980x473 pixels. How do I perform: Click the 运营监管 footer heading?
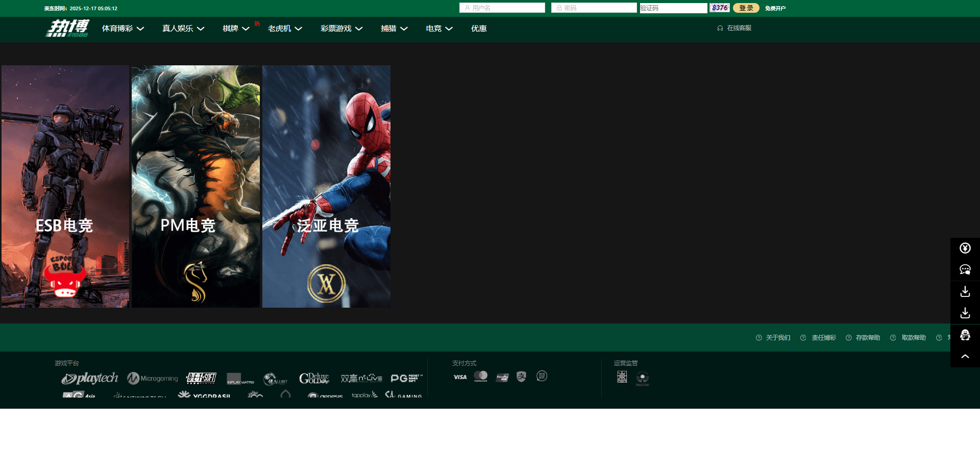click(626, 363)
